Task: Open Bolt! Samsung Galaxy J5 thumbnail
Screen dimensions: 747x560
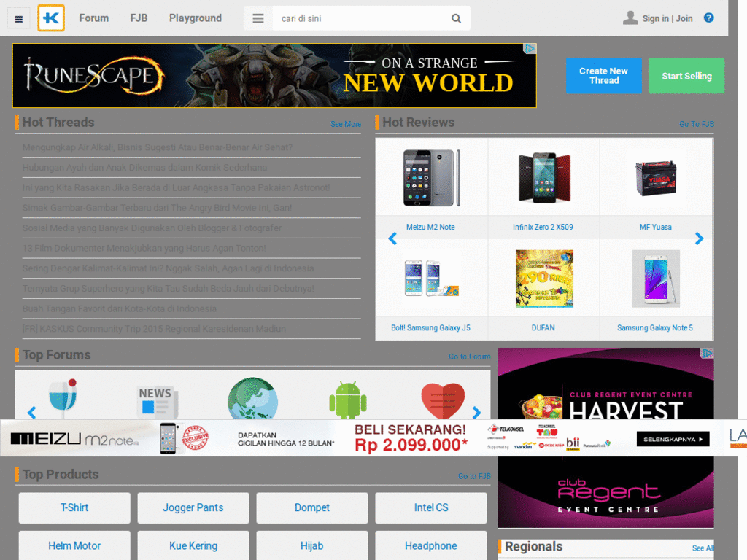Action: pos(431,279)
